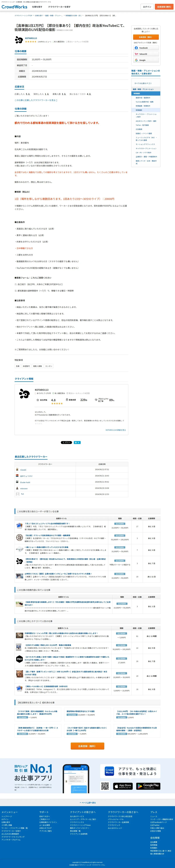Screen dimensions: 175x868
Task: Click the CrowdWorks app icon in the banner
Action: coord(109,771)
